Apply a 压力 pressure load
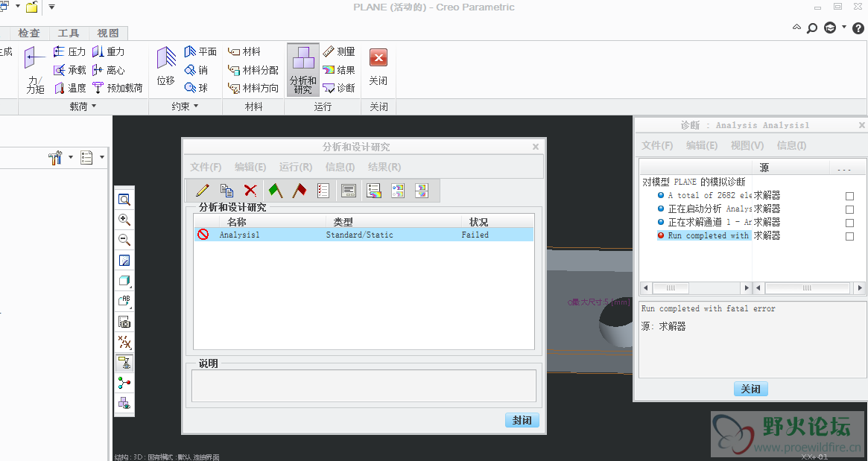Screen dimensions: 868x461 point(70,51)
